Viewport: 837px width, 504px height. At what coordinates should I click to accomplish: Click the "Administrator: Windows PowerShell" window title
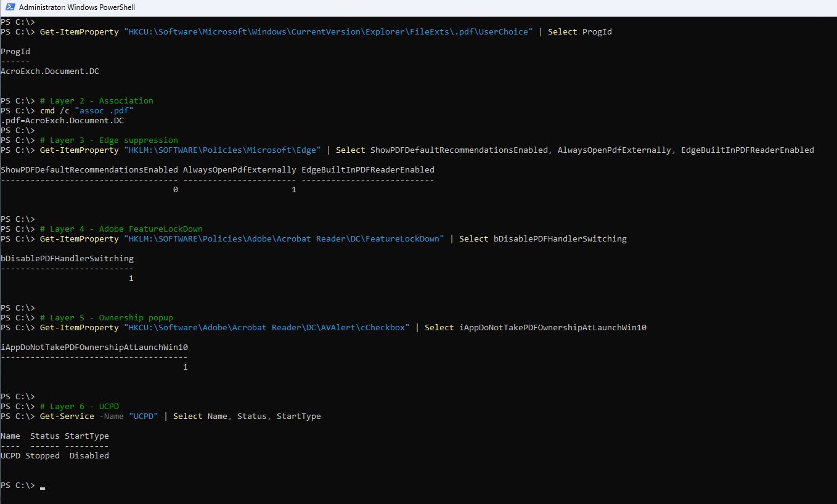pyautogui.click(x=77, y=7)
